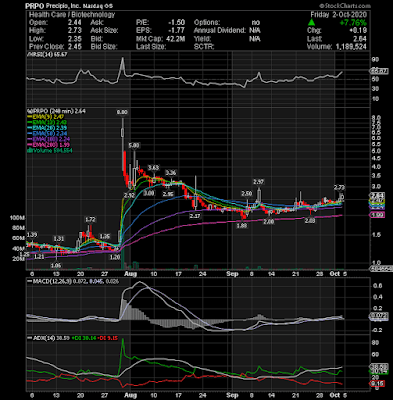Click the High value 2.73 in the header

(x=75, y=31)
